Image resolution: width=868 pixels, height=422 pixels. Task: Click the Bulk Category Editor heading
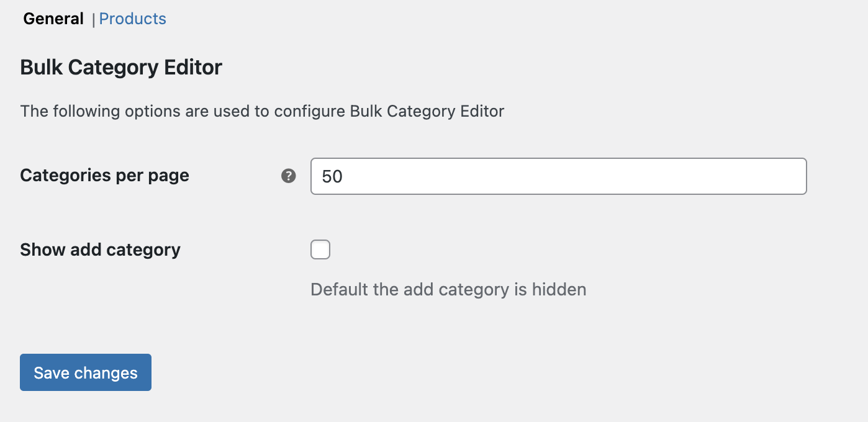click(121, 67)
